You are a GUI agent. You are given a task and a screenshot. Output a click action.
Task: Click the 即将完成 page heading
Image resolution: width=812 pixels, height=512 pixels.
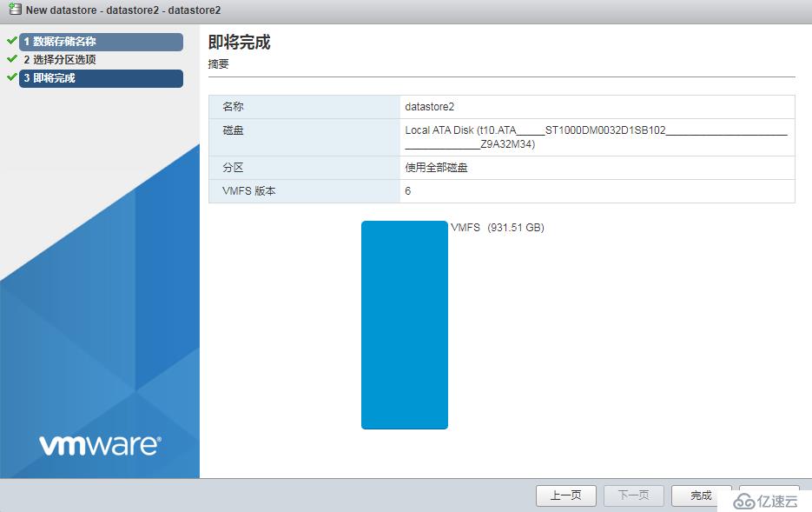coord(239,42)
